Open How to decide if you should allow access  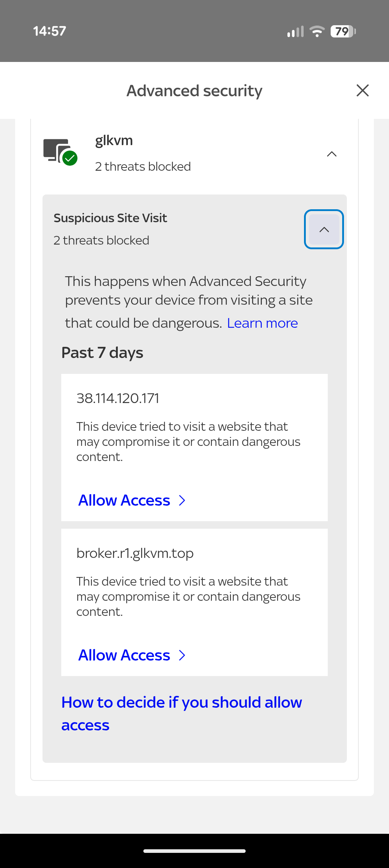coord(182,713)
